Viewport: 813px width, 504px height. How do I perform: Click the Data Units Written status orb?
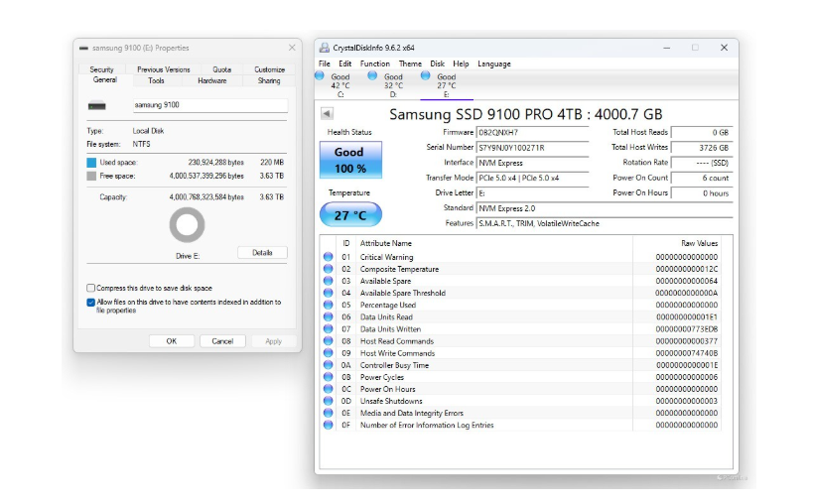(328, 328)
